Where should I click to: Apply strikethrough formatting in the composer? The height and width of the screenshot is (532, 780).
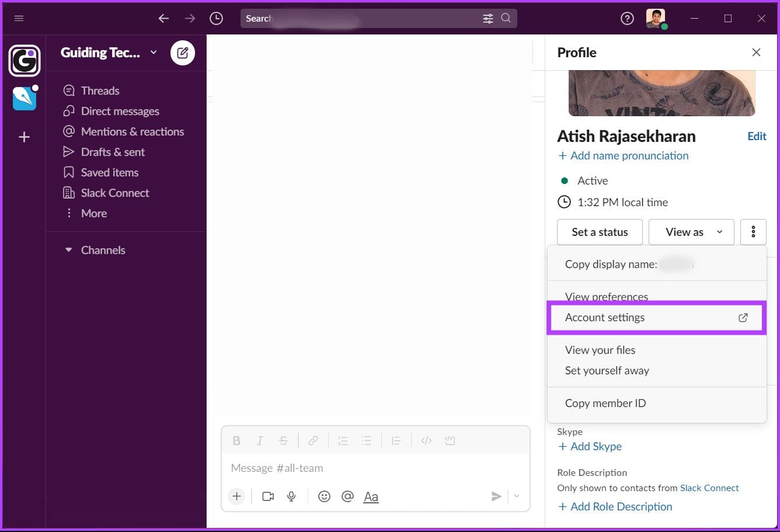[283, 441]
